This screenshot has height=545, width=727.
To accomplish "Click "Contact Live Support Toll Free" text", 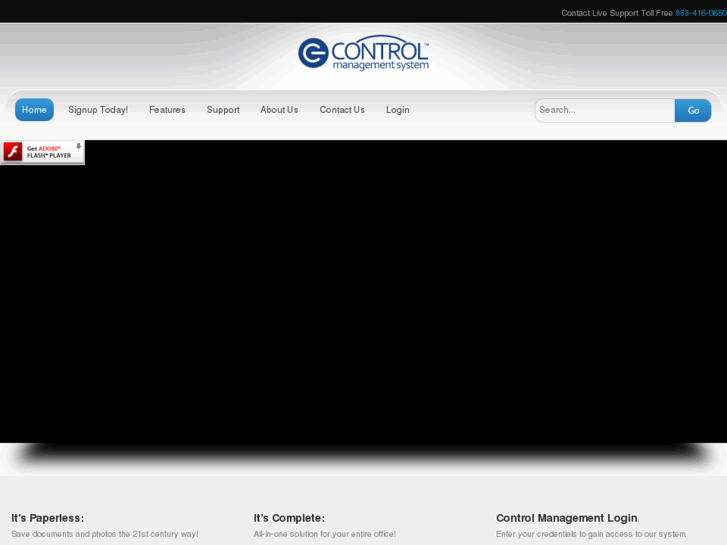I will tap(617, 13).
